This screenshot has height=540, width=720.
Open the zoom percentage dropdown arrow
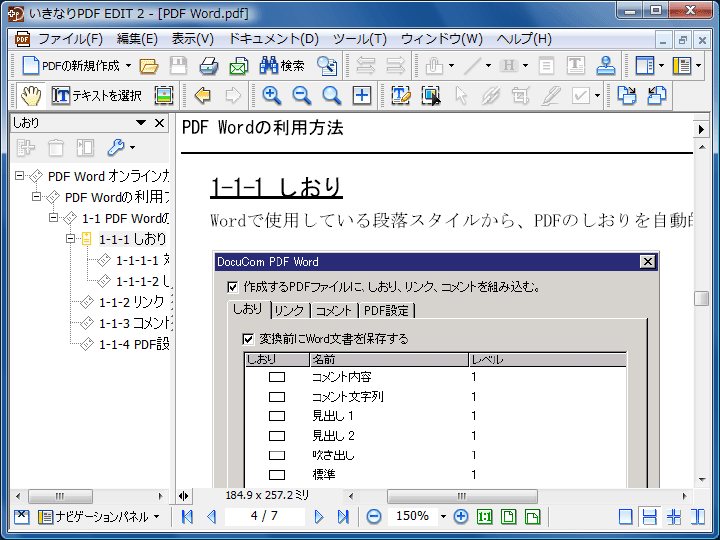[443, 517]
